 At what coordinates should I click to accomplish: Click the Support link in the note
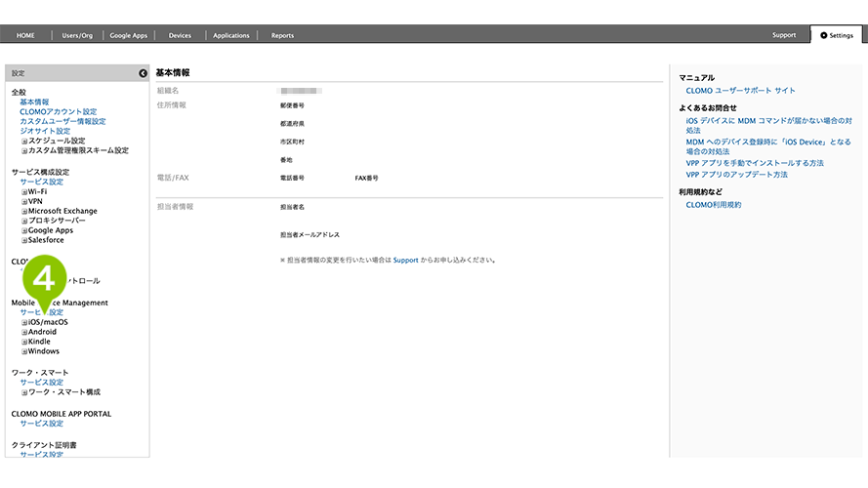click(406, 260)
